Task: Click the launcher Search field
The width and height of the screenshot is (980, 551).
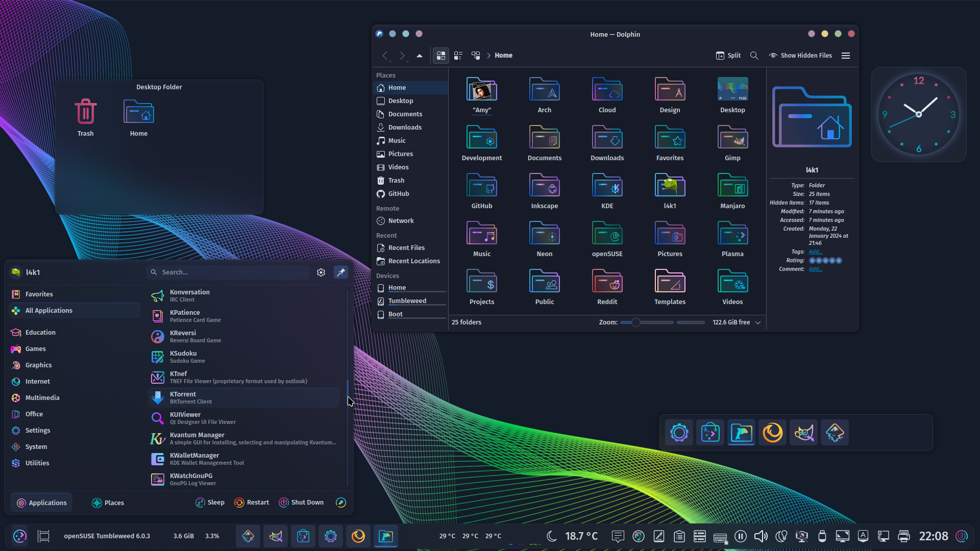Action: tap(228, 272)
